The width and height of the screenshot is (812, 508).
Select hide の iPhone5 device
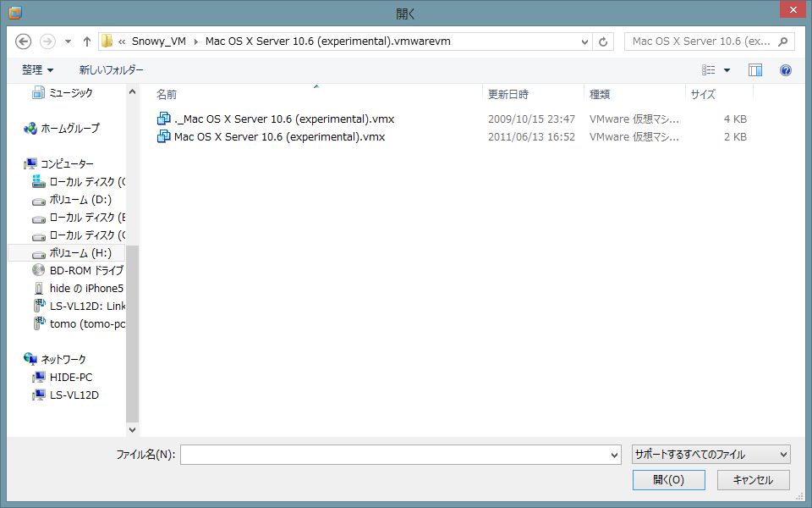point(86,288)
